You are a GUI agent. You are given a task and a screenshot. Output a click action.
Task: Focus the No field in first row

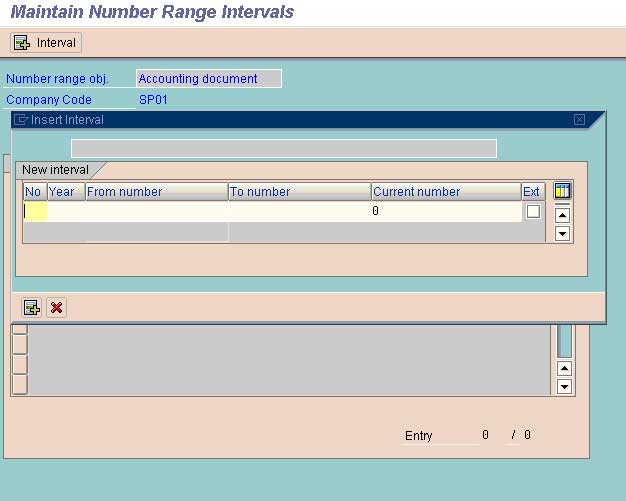[x=35, y=211]
